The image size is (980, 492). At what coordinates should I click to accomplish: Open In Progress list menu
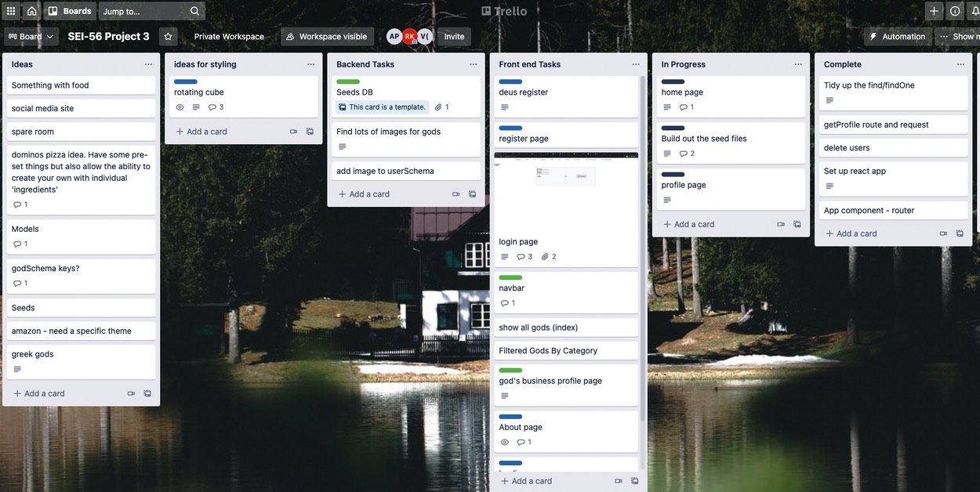pyautogui.click(x=798, y=64)
